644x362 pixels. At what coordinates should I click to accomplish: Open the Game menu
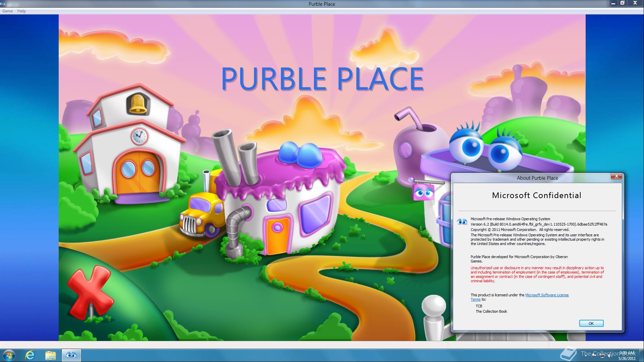coord(7,11)
